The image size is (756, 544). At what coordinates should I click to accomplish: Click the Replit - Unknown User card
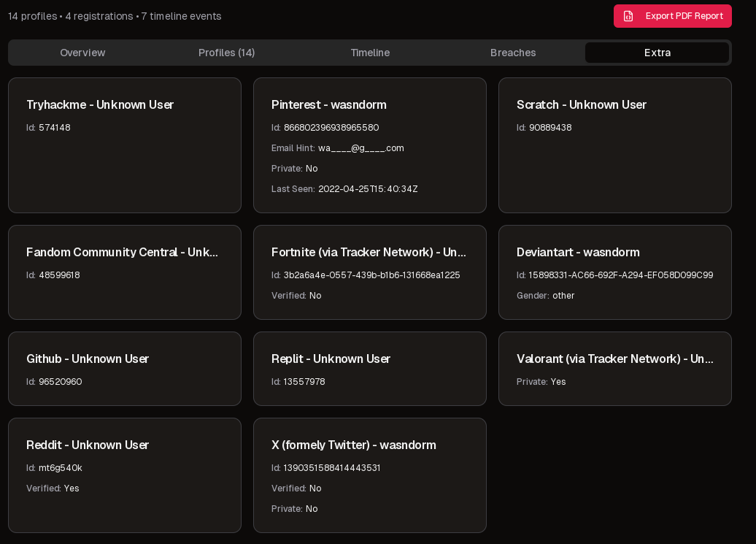tap(369, 369)
